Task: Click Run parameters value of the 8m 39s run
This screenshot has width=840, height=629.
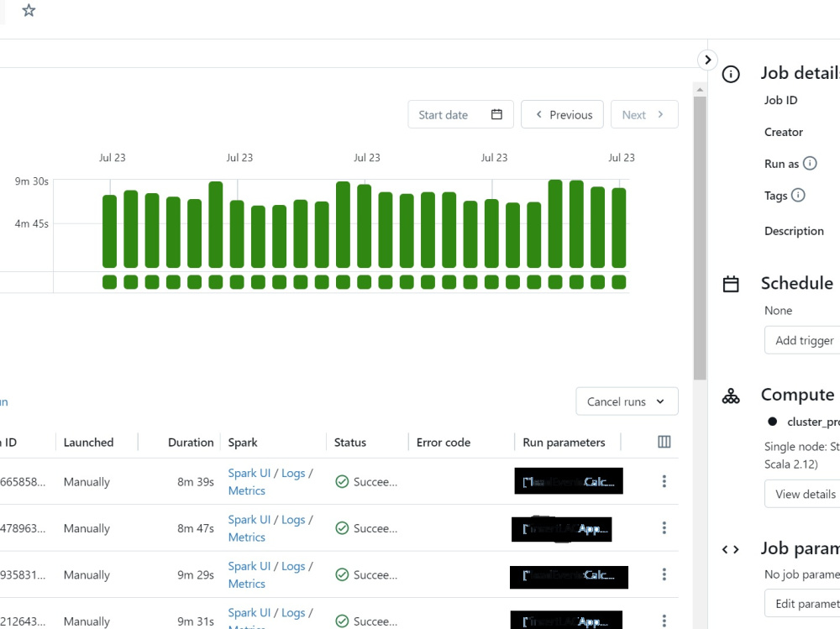Action: click(x=569, y=481)
